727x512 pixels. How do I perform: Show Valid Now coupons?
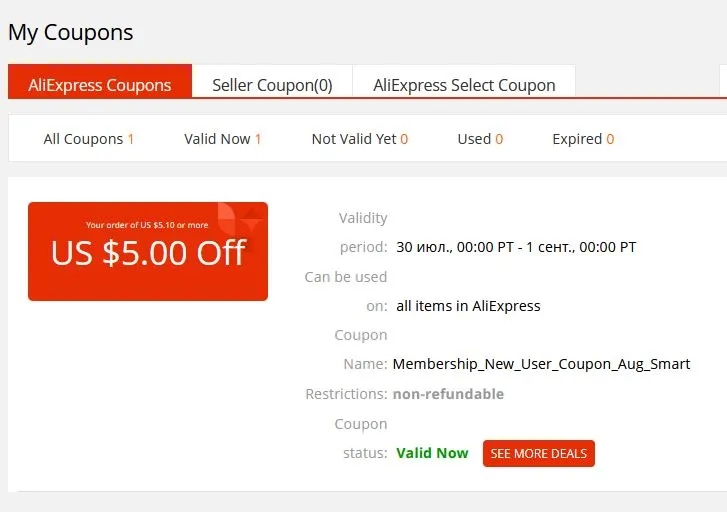(x=223, y=139)
